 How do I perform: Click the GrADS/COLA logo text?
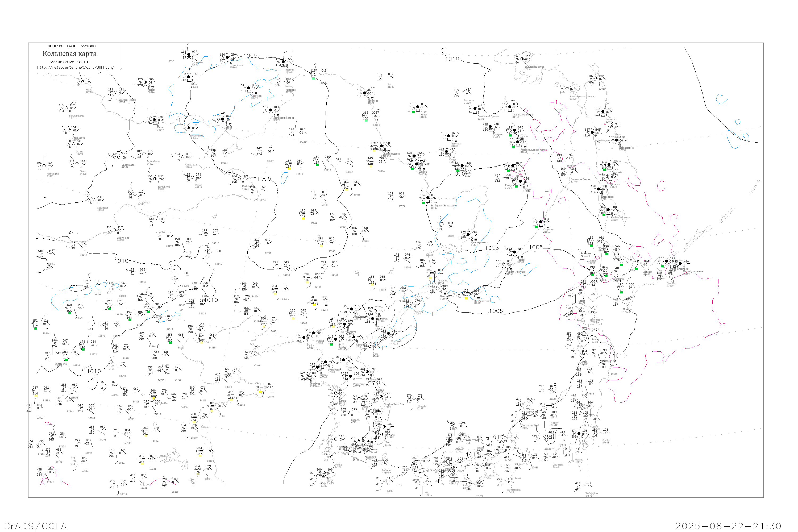(35, 526)
